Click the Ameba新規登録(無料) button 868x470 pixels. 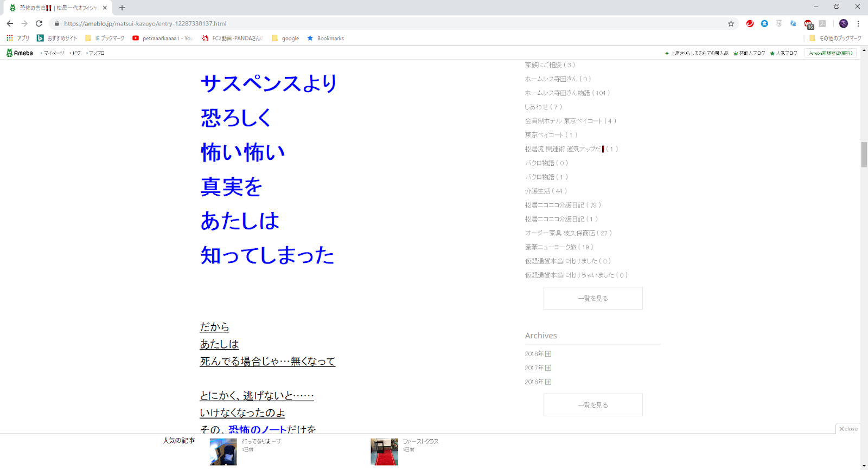(x=831, y=53)
